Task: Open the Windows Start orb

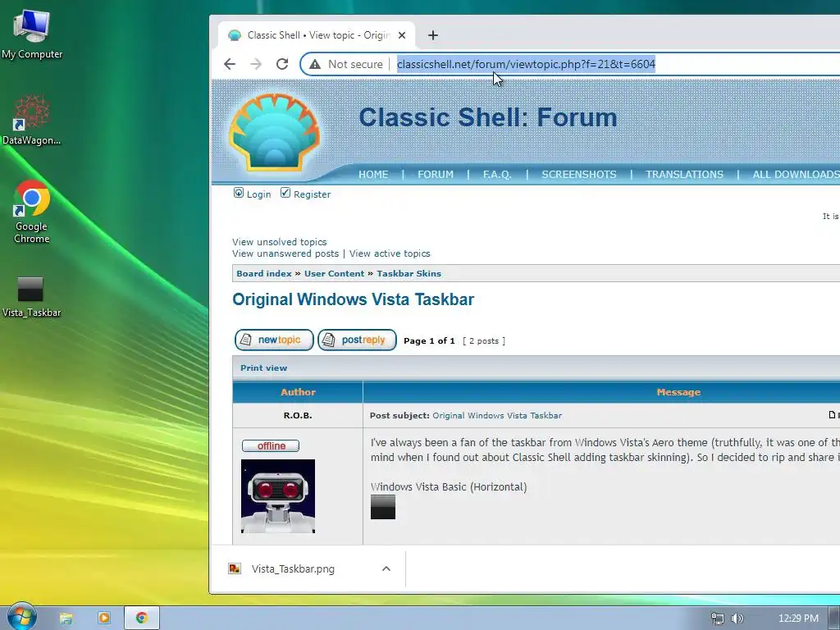Action: pyautogui.click(x=21, y=617)
